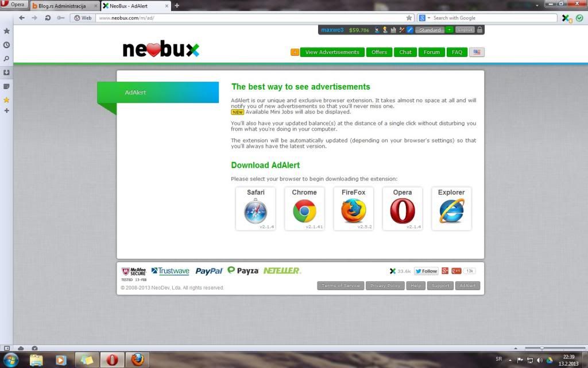Click the NeoBux logo
Screen dimensions: 588x368
(161, 49)
